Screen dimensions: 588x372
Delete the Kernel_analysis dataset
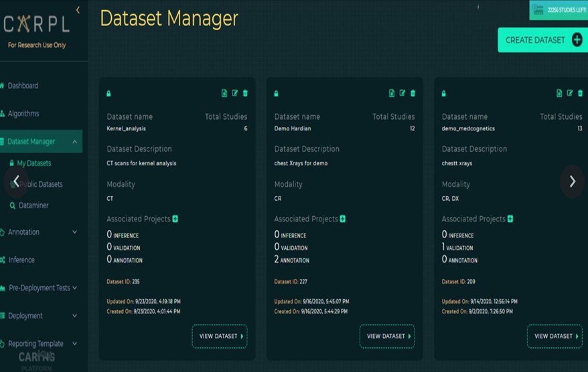[245, 93]
